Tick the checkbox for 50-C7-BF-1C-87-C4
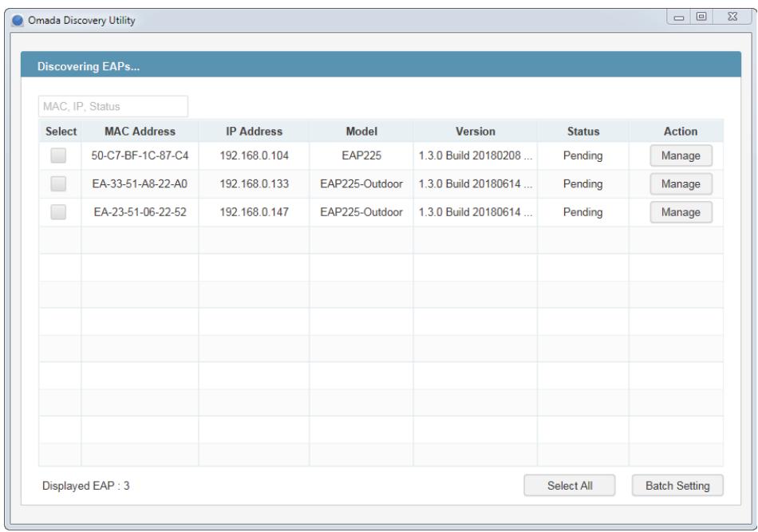 [x=58, y=156]
